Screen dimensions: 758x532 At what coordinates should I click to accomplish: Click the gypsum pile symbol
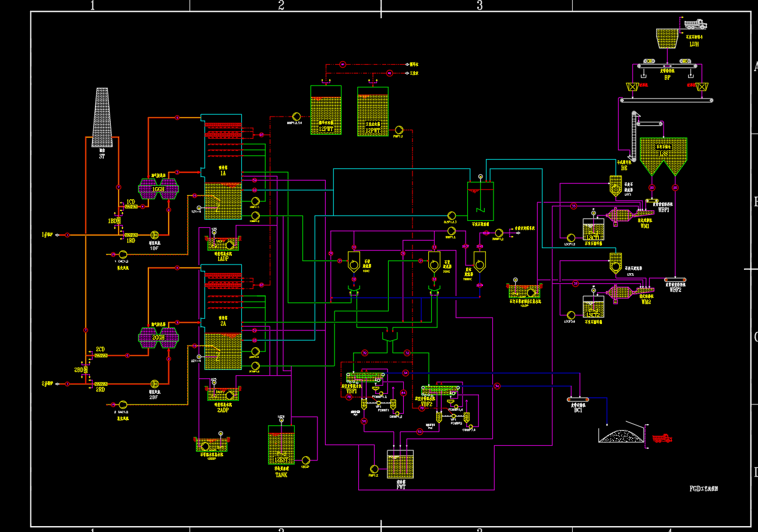coord(621,435)
